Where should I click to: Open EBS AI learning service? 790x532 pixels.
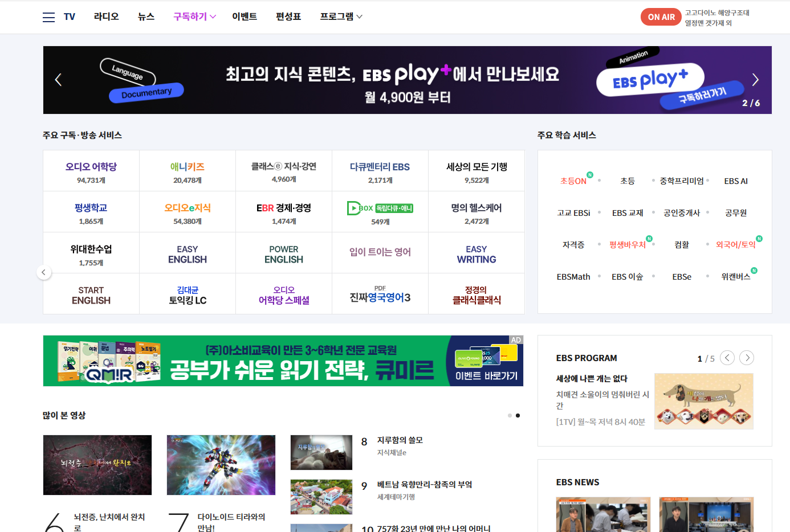pos(736,181)
